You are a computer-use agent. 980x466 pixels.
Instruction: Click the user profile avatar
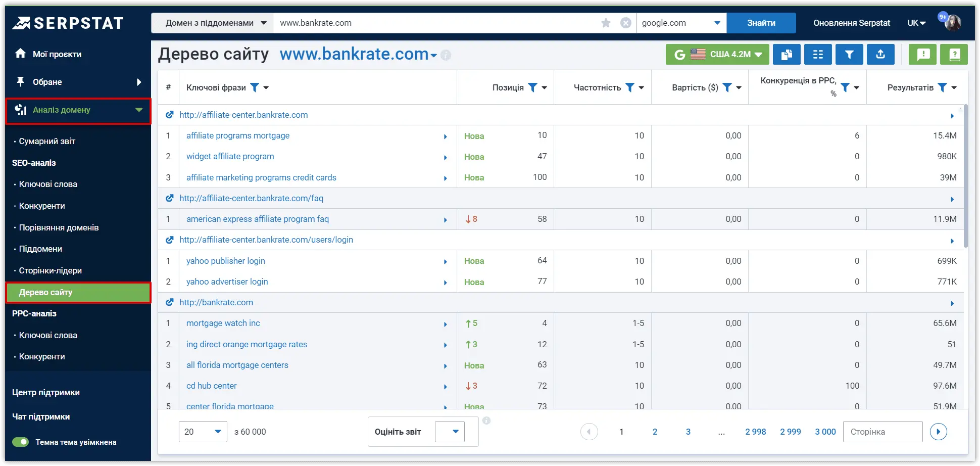click(953, 23)
